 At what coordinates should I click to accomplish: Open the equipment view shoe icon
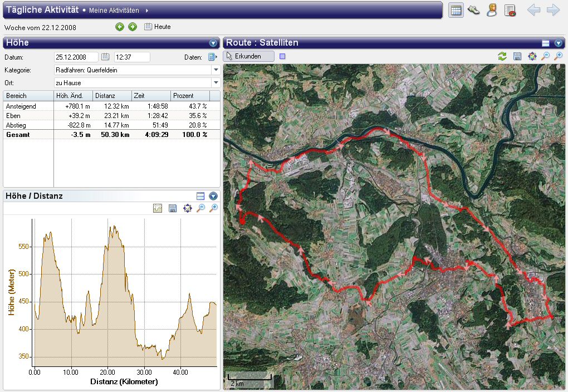point(474,10)
